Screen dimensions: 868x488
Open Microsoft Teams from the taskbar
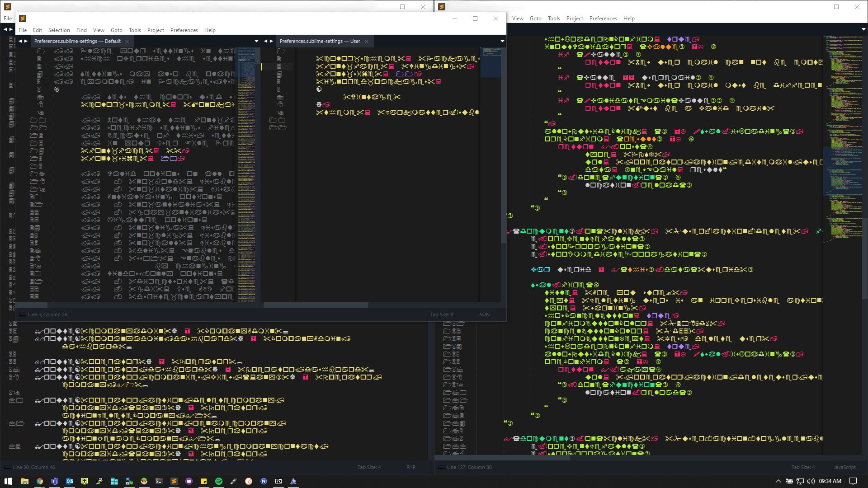point(55,481)
